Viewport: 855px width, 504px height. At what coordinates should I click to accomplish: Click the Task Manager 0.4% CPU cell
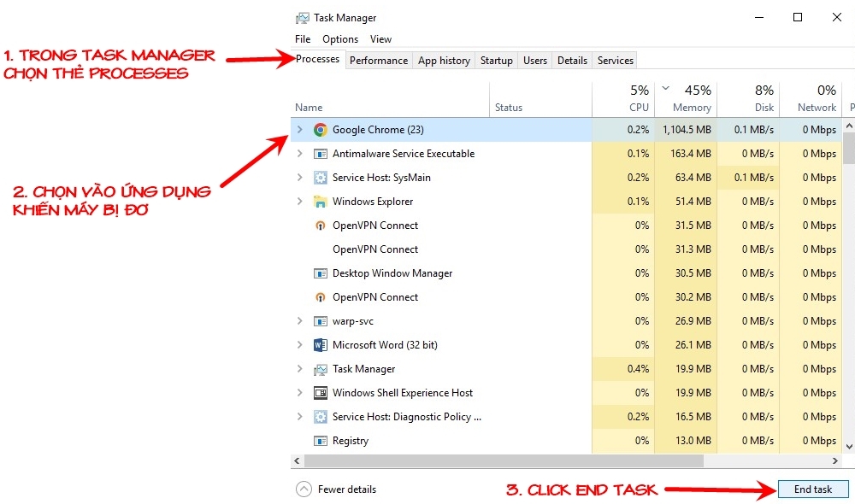click(x=622, y=369)
